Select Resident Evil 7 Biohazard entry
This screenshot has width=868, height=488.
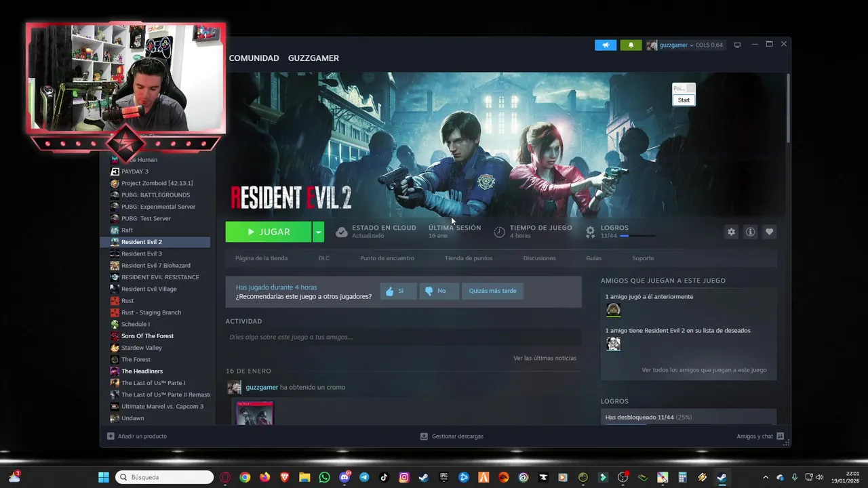155,266
